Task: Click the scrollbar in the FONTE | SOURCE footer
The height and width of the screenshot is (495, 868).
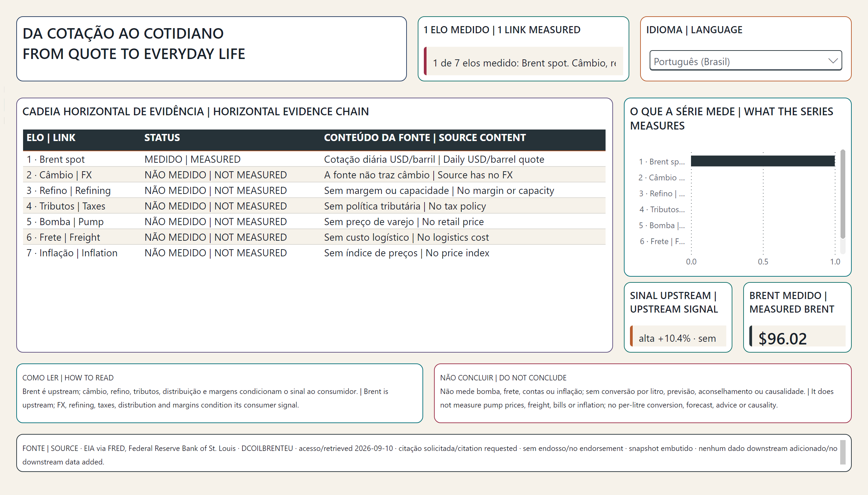Action: 843,452
